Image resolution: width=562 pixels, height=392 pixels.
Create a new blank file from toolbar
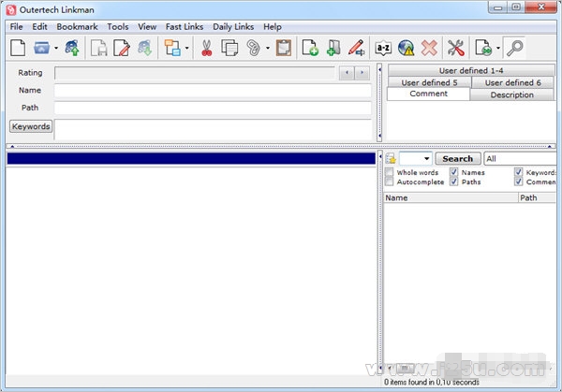18,48
